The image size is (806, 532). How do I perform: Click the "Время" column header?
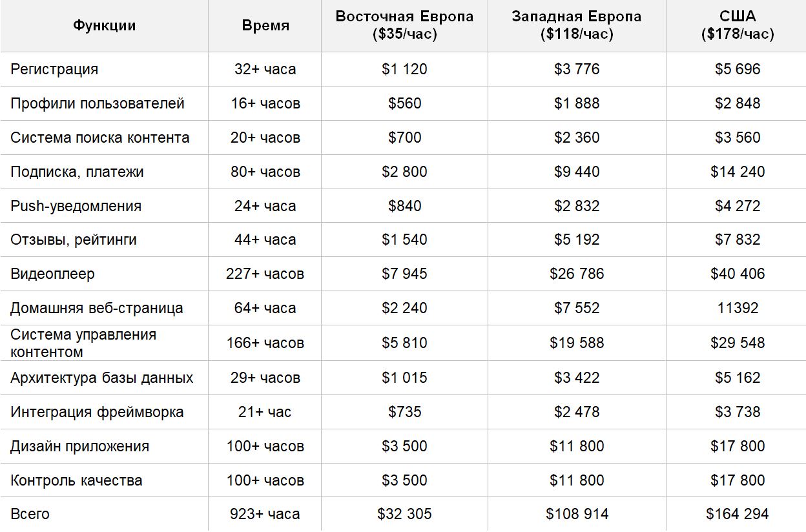point(265,26)
